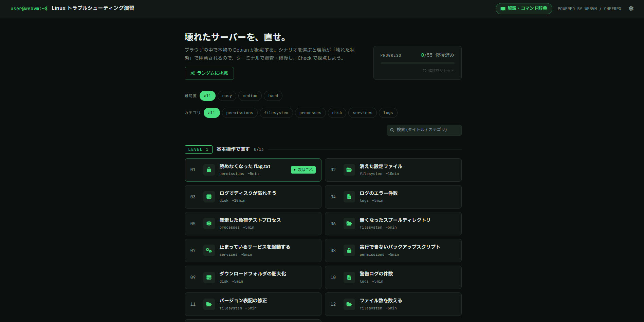
Task: Click the magnifier icon in the search box
Action: click(x=392, y=130)
